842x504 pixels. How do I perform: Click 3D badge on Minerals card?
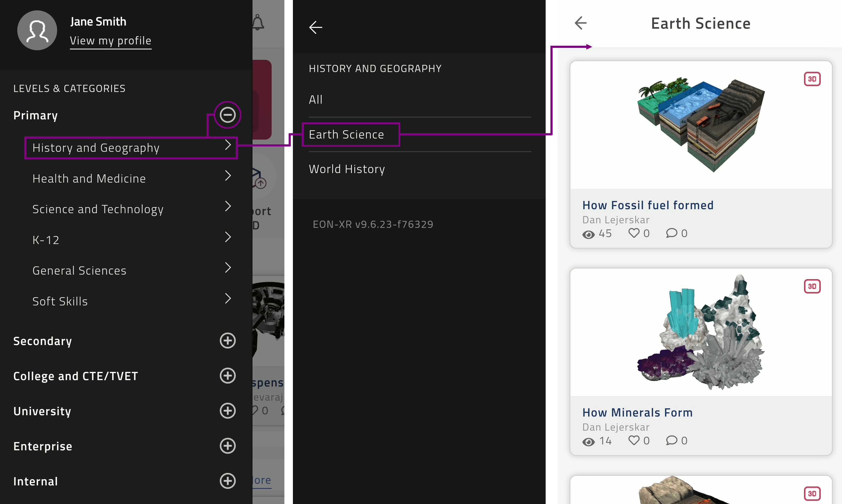(812, 286)
